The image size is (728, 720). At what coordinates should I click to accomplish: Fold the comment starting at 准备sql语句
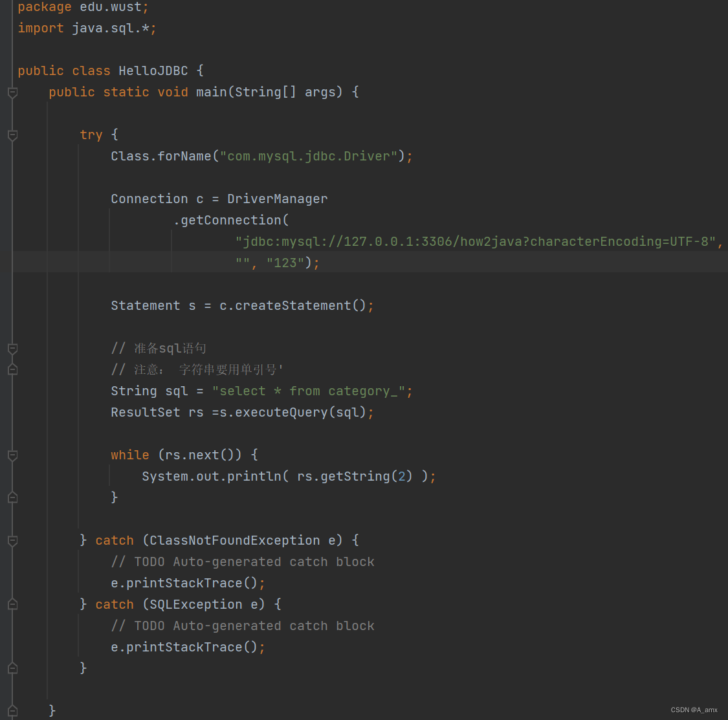12,349
